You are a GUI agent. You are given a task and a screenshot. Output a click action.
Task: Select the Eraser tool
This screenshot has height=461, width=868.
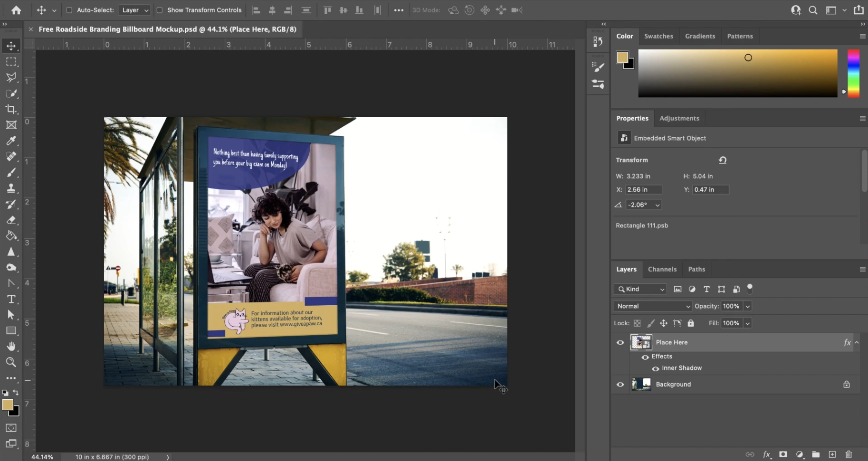point(11,220)
